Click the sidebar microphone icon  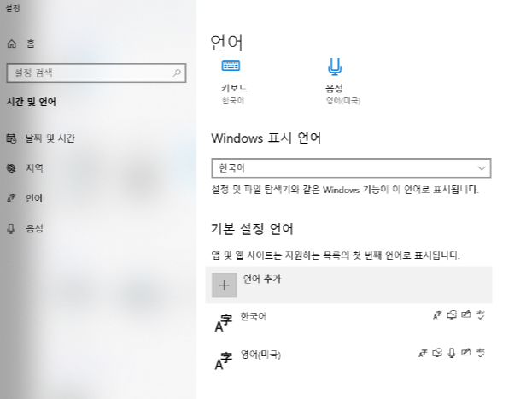(x=11, y=228)
